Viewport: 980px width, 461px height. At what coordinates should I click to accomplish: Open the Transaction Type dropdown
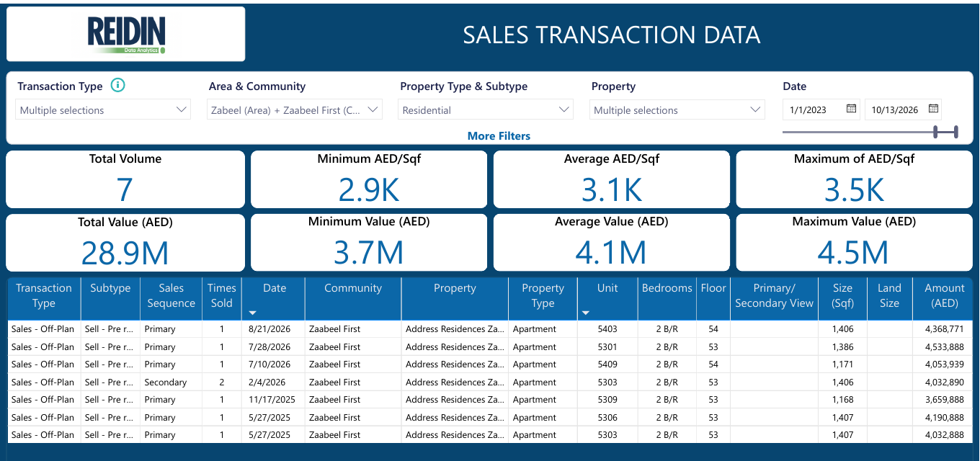coord(103,110)
